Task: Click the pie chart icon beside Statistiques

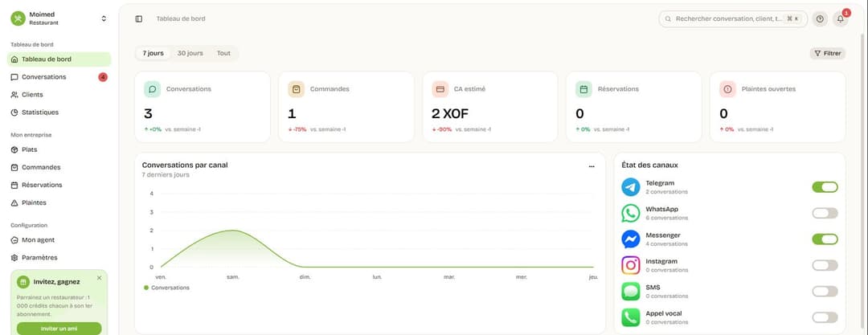Action: (14, 112)
